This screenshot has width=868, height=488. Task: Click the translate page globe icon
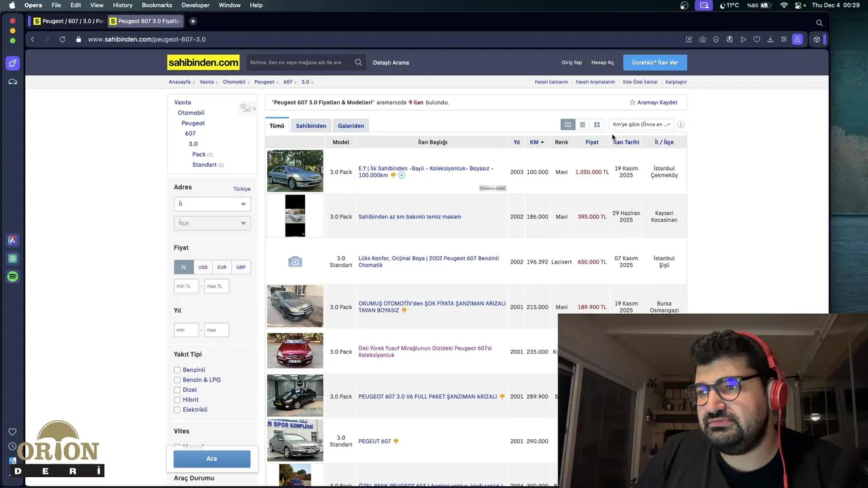[730, 39]
